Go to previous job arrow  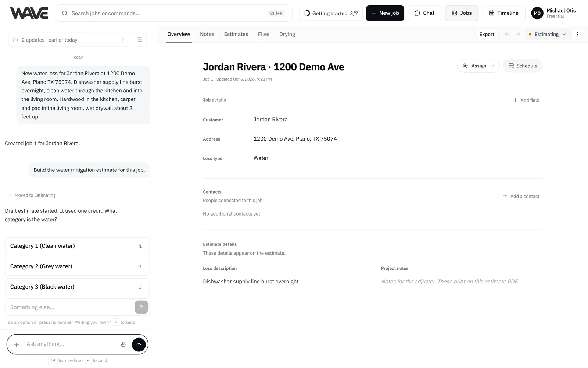(x=507, y=34)
